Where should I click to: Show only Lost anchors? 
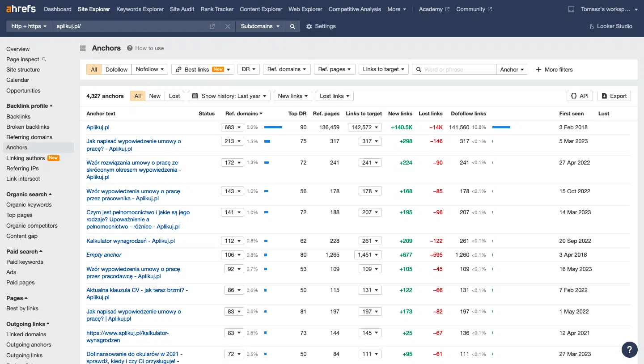(x=174, y=96)
